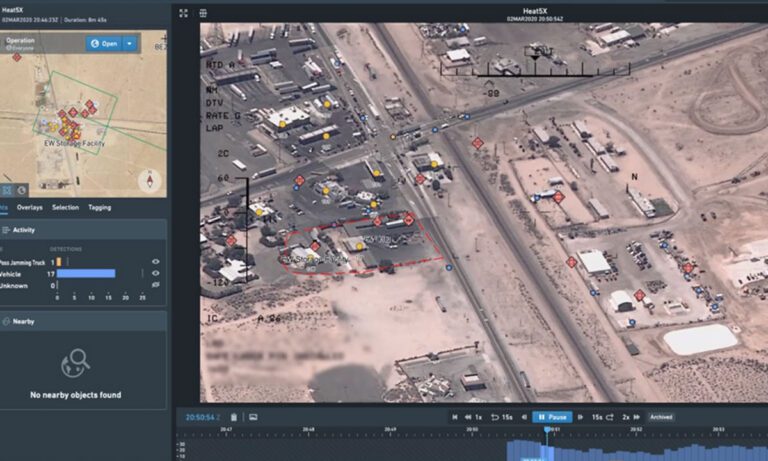This screenshot has width=768, height=461.
Task: Hide Jamming Truck detections with eye icon
Action: [155, 262]
